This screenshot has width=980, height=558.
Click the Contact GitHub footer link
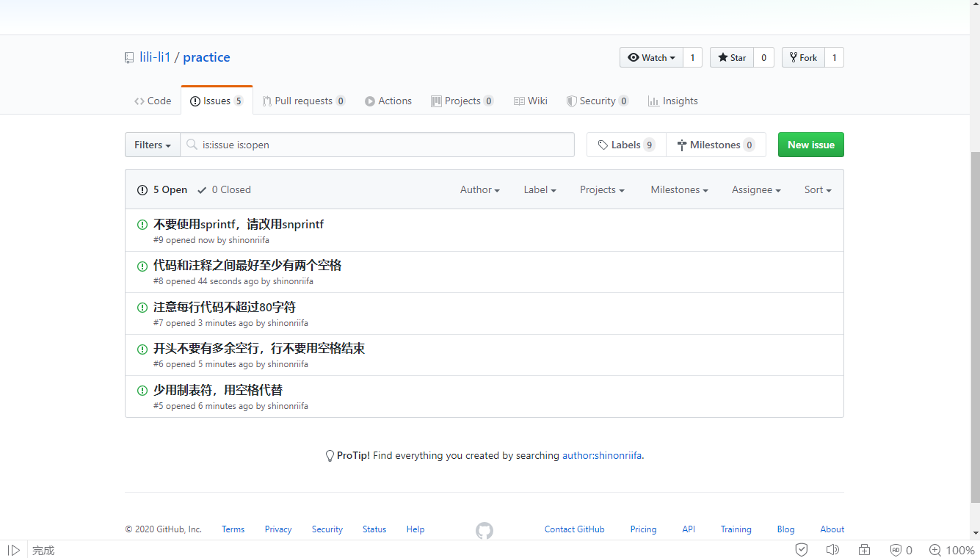pos(575,529)
